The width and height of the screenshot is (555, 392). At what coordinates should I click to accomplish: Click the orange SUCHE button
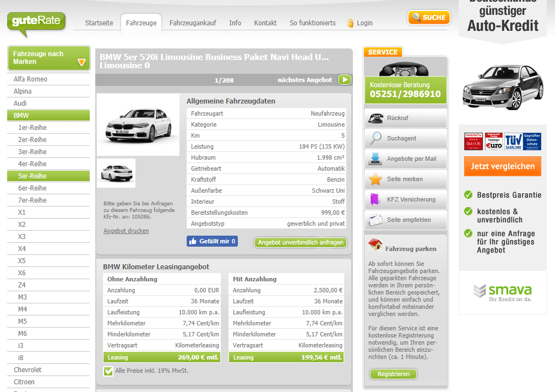coord(429,17)
